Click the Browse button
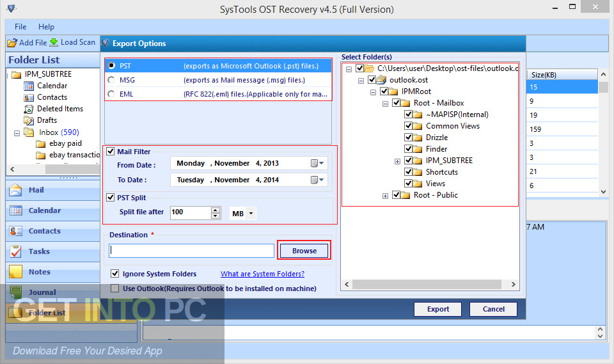This screenshot has width=614, height=364. 304,251
